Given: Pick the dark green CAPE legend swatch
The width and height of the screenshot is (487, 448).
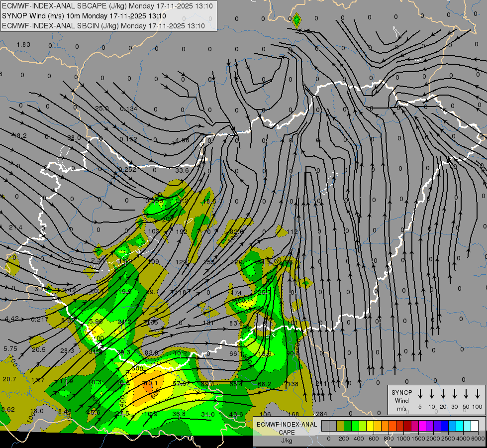Looking at the screenshot, I should [x=348, y=426].
